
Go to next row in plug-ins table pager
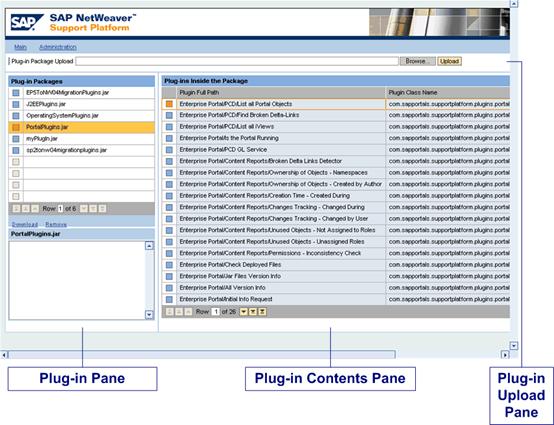pyautogui.click(x=244, y=312)
